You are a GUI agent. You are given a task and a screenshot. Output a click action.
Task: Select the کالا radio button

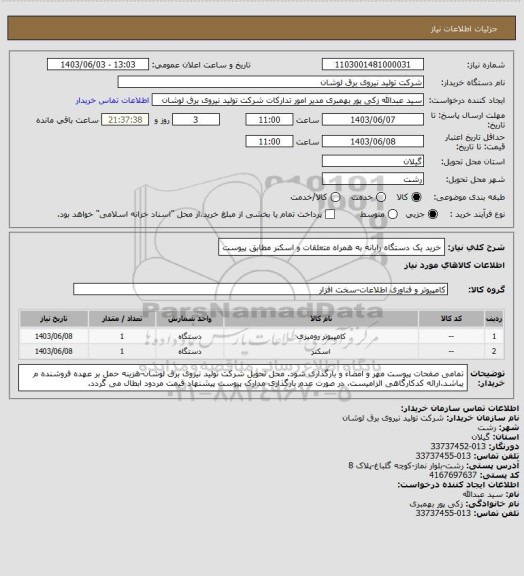(x=416, y=197)
